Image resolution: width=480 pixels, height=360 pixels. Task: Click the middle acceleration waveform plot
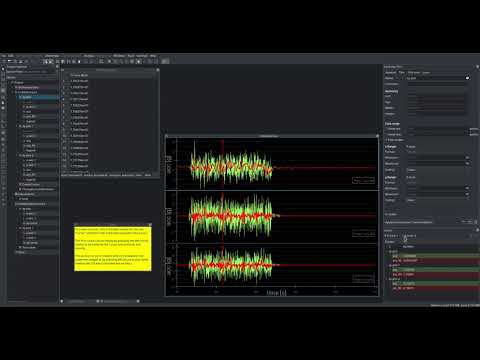pos(272,217)
